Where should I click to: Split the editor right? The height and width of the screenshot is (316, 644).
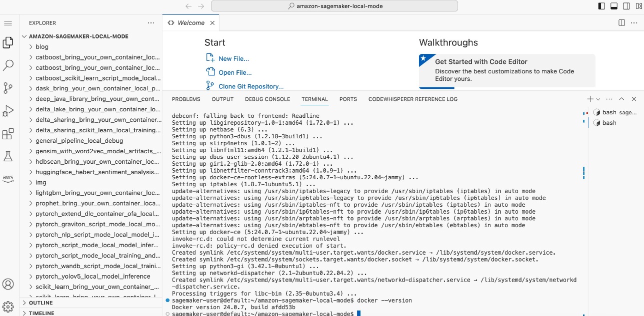(621, 22)
